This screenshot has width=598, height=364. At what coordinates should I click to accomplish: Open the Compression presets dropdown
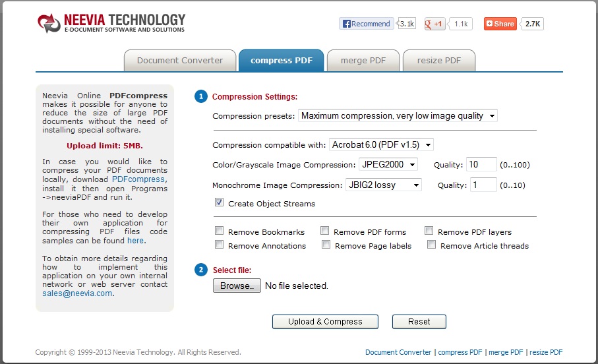point(398,115)
